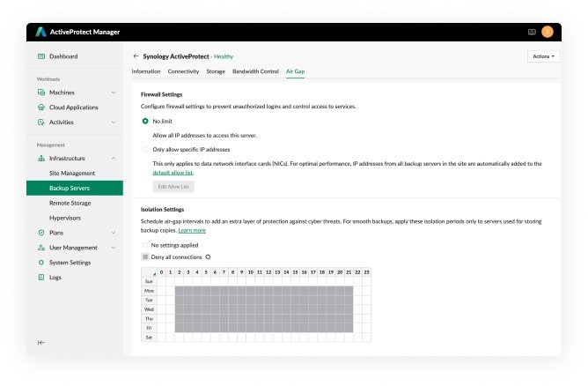Click the Wed row header in schedule

(149, 309)
